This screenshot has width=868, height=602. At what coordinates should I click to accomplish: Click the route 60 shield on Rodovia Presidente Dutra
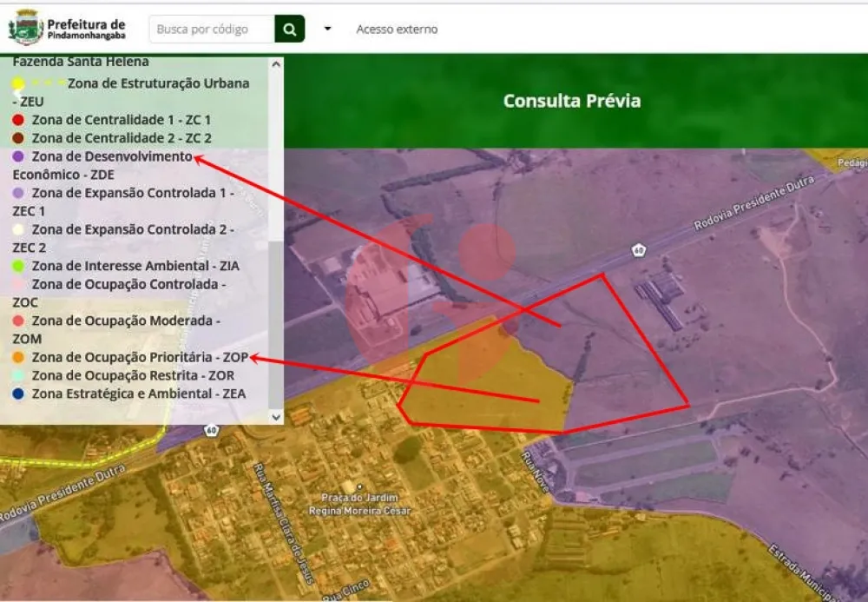point(639,251)
